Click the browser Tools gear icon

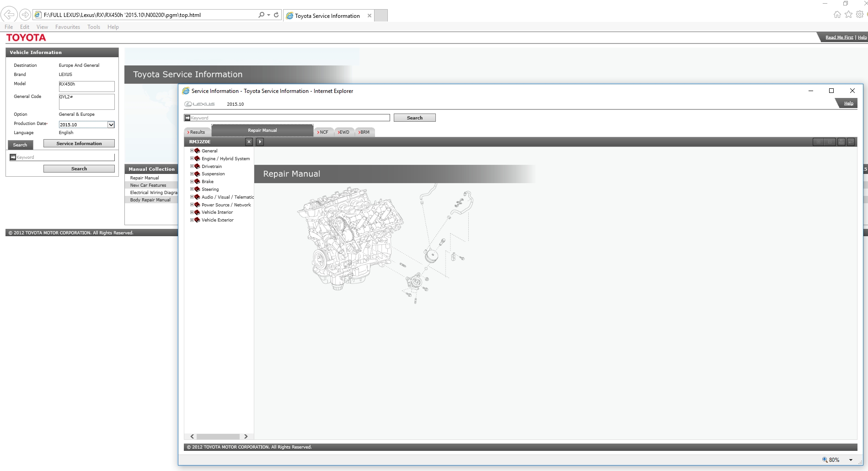coord(860,14)
